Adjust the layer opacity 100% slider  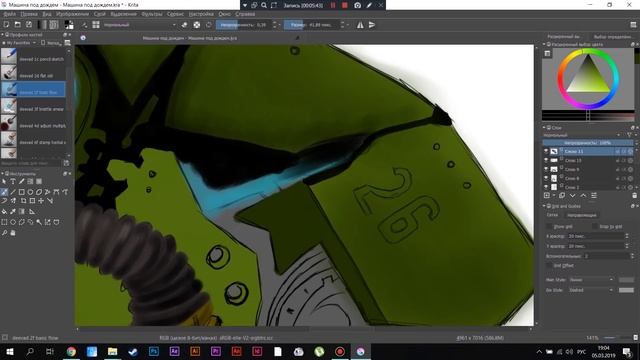click(x=587, y=143)
